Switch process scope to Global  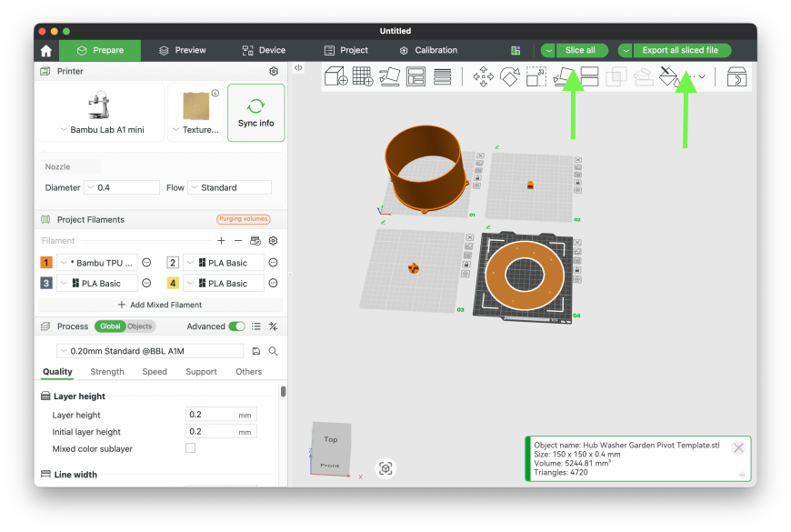[x=110, y=326]
